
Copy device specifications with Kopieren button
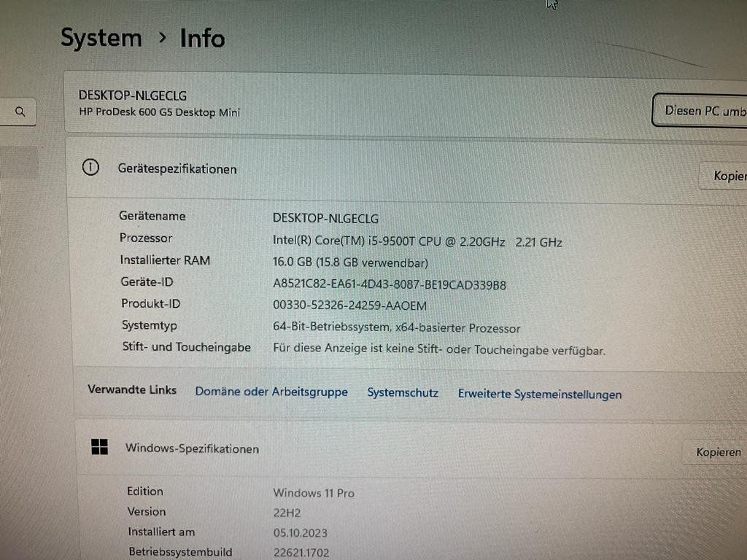click(x=723, y=176)
